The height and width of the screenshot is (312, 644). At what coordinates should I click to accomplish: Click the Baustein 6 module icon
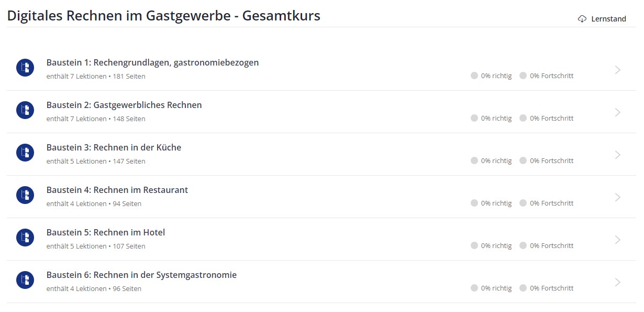(x=25, y=280)
